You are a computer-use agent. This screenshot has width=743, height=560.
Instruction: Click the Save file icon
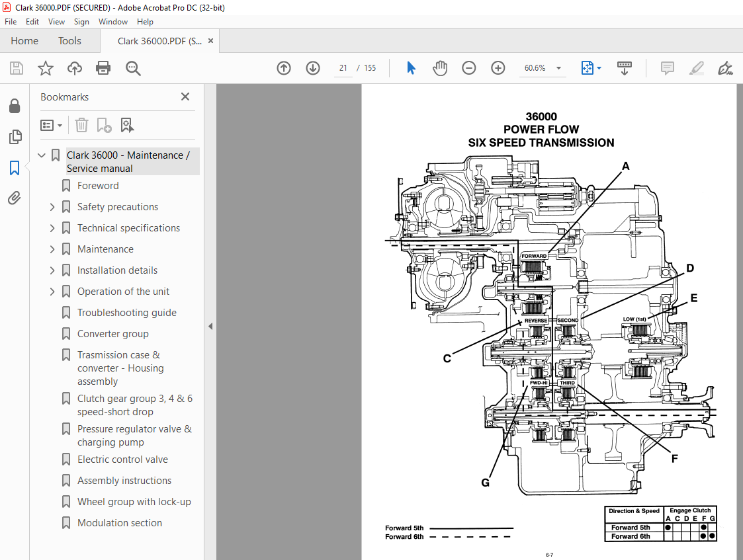point(17,68)
